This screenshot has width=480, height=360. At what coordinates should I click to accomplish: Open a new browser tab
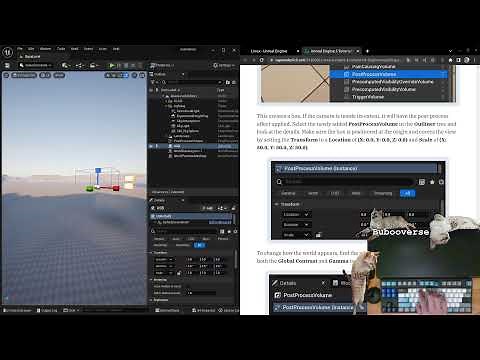[367, 51]
